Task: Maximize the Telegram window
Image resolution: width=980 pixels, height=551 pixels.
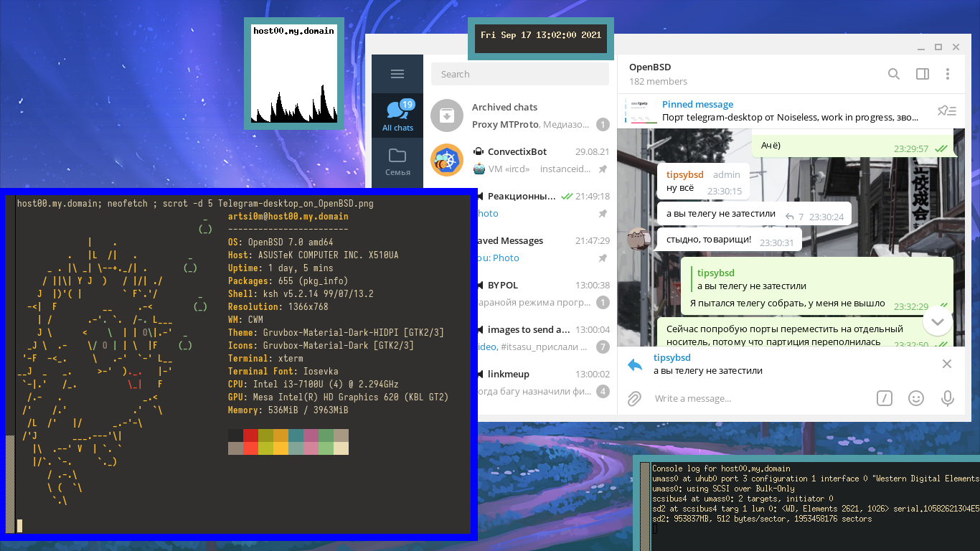Action: [938, 47]
